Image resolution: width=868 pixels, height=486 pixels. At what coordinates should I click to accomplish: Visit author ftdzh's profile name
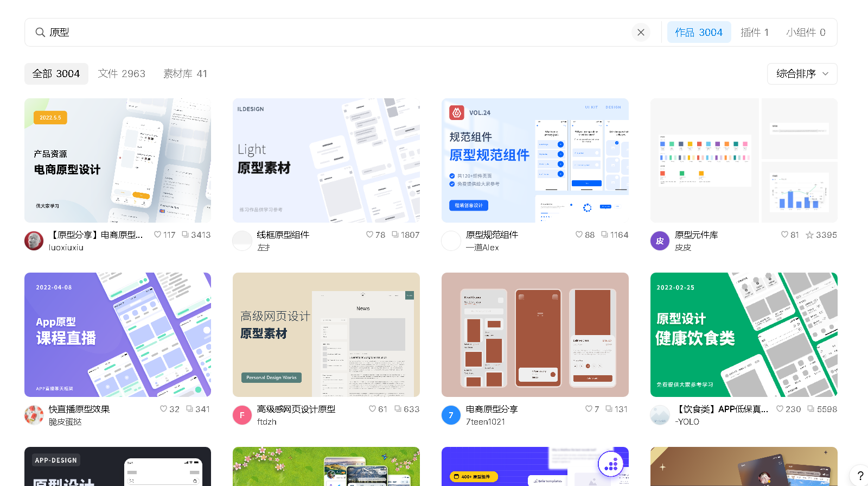267,421
